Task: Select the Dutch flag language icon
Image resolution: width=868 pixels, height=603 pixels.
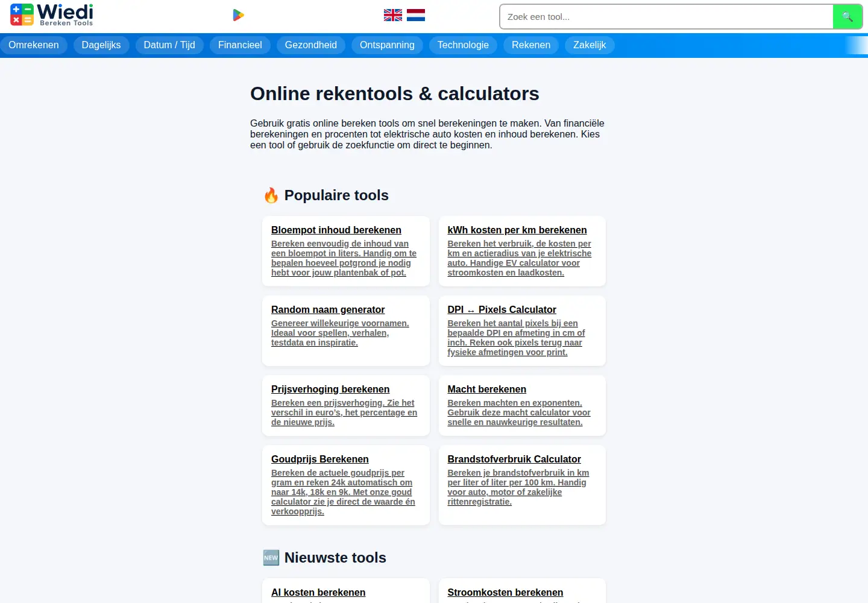Action: point(416,15)
